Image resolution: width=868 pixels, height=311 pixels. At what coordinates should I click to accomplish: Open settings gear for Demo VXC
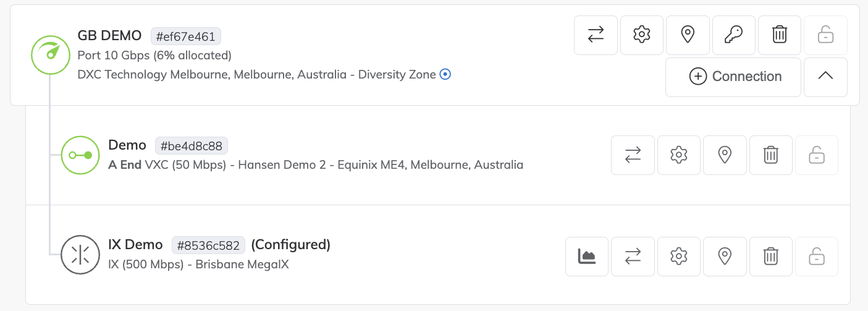[678, 155]
